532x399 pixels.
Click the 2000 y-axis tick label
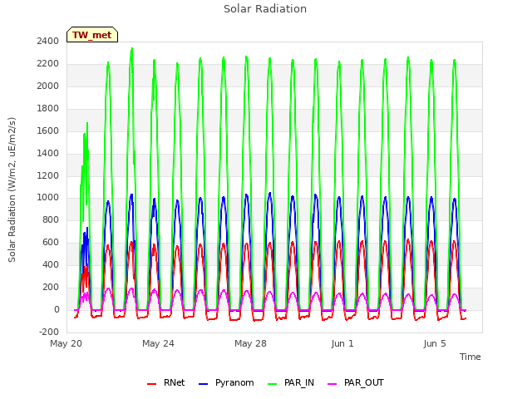click(48, 86)
